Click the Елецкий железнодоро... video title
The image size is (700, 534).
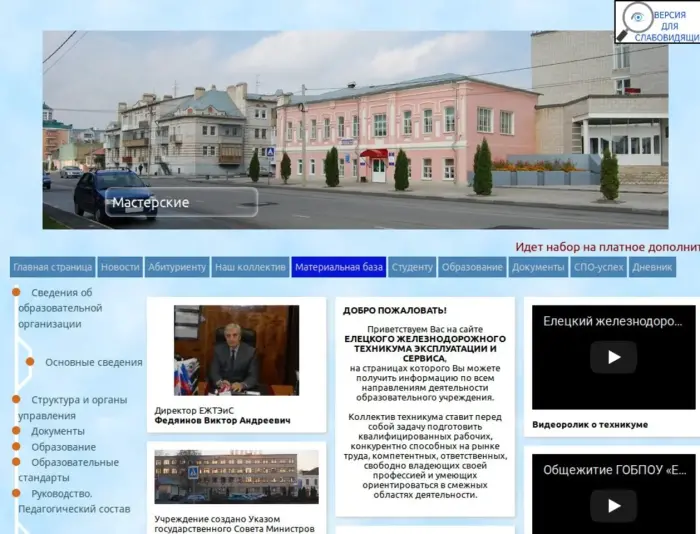coord(612,321)
